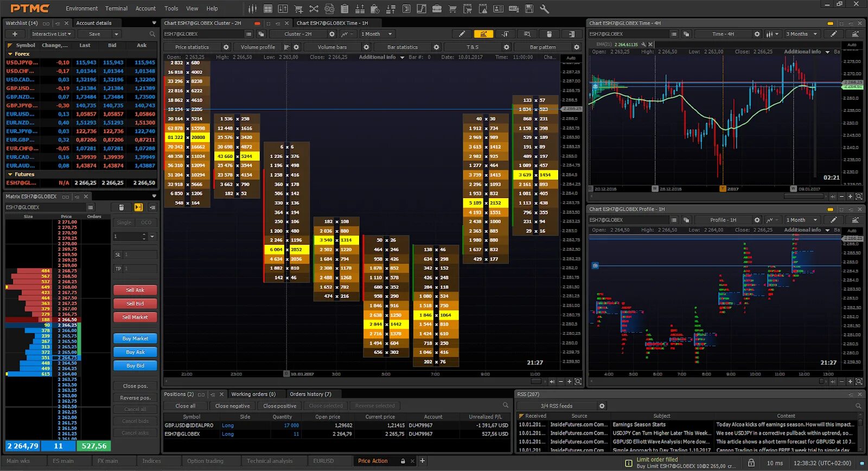Open the Terminal menu

pos(117,9)
